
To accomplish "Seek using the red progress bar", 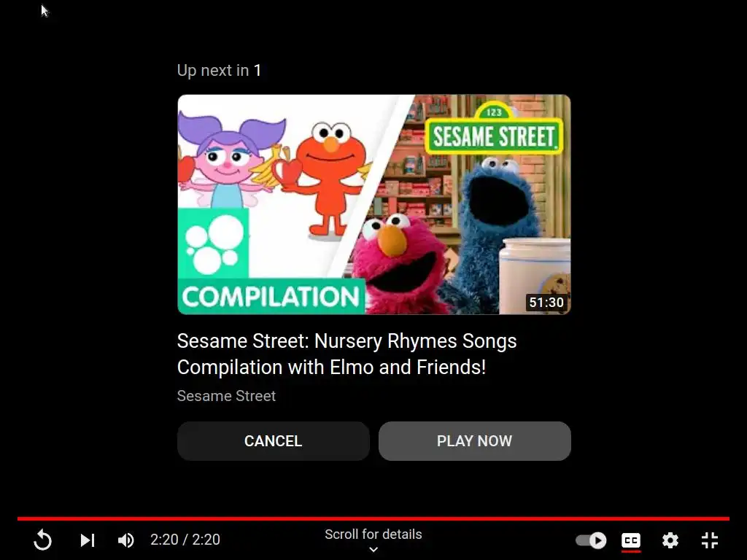I will coord(373,518).
